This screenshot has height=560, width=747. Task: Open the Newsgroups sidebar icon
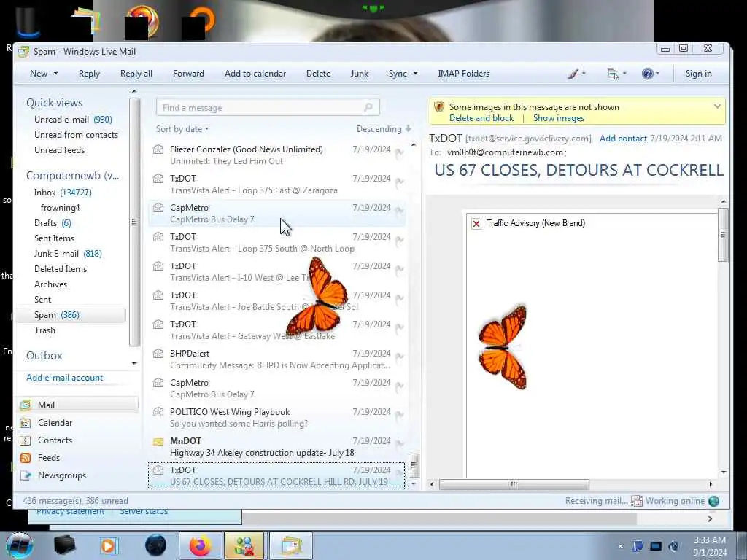[x=26, y=475]
